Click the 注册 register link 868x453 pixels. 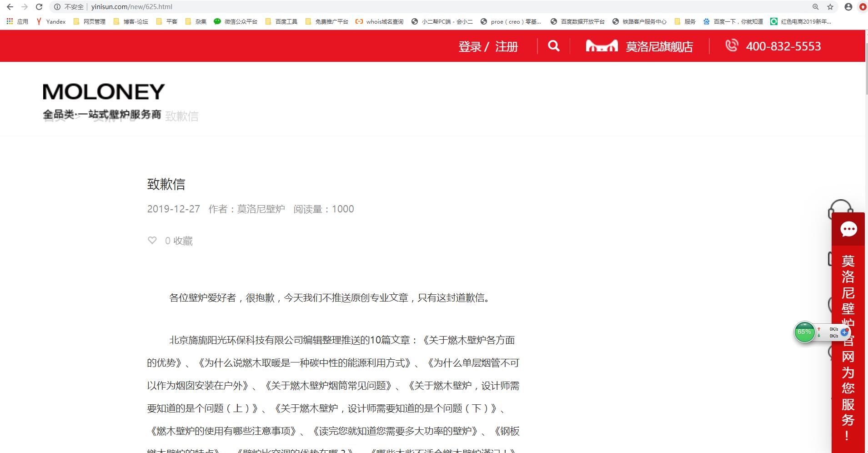pos(507,46)
